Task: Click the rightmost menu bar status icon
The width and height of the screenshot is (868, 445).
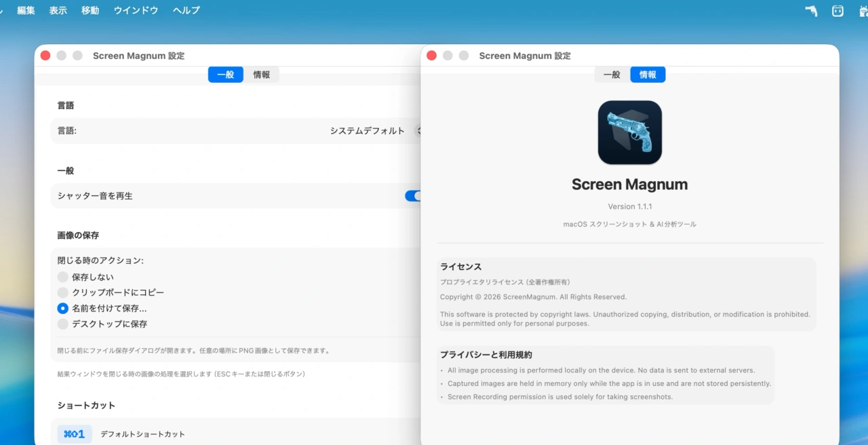Action: 863,11
